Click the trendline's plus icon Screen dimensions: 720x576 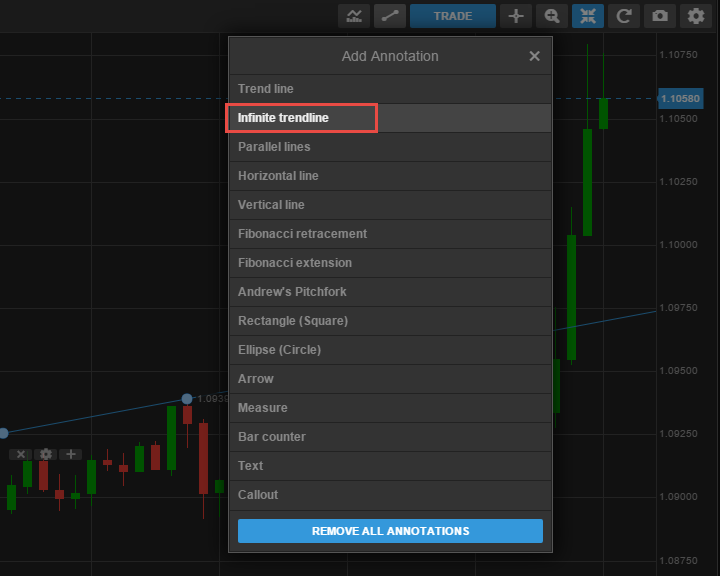coord(70,454)
